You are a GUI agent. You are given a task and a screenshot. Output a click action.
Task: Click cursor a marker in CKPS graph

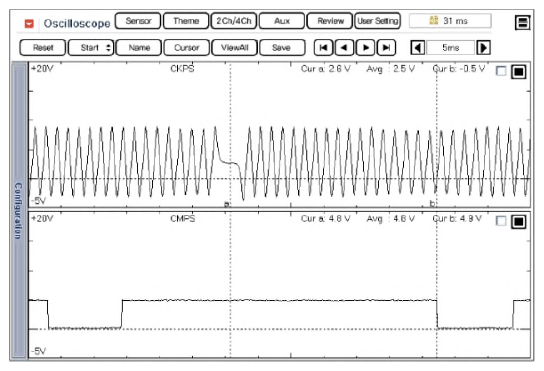tap(227, 204)
